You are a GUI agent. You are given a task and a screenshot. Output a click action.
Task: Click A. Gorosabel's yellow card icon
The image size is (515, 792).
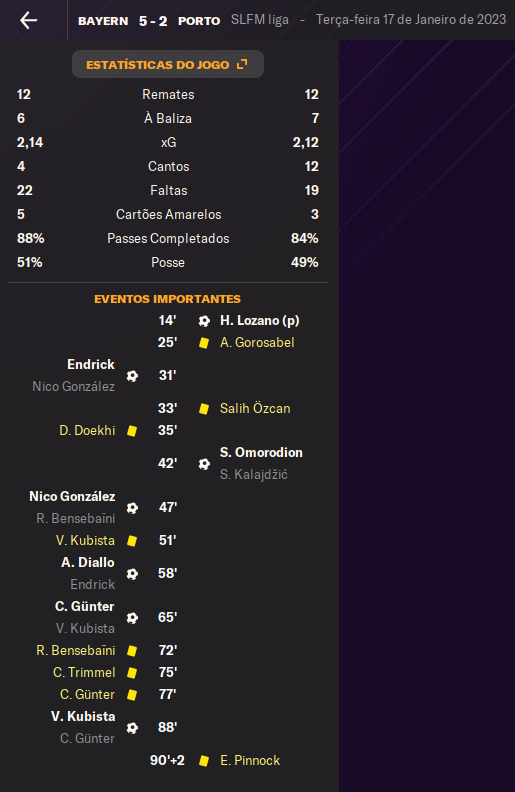tap(204, 343)
